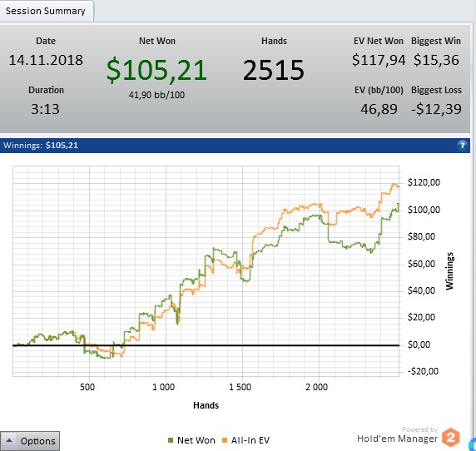Click the 1 000 hands x-axis label

coord(163,387)
